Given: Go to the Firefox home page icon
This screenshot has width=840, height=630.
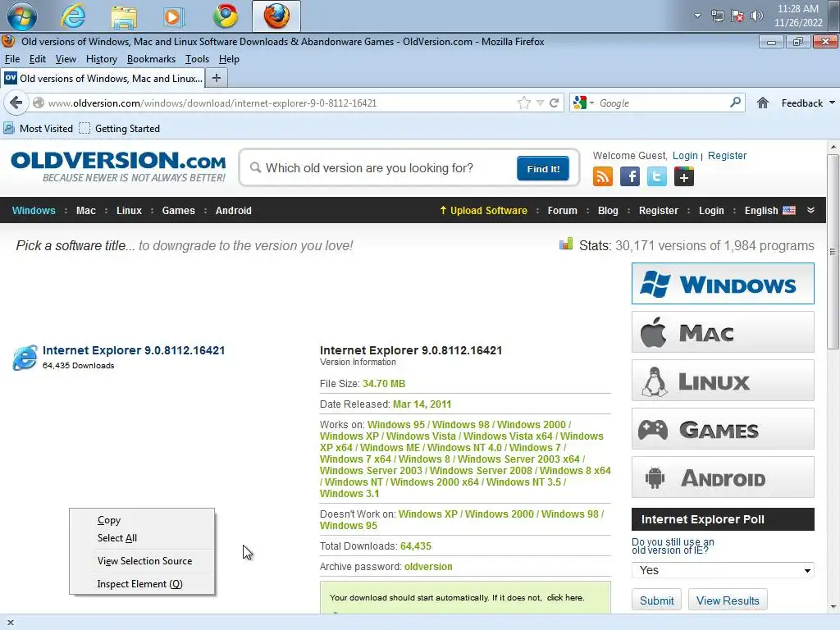Looking at the screenshot, I should pos(763,103).
